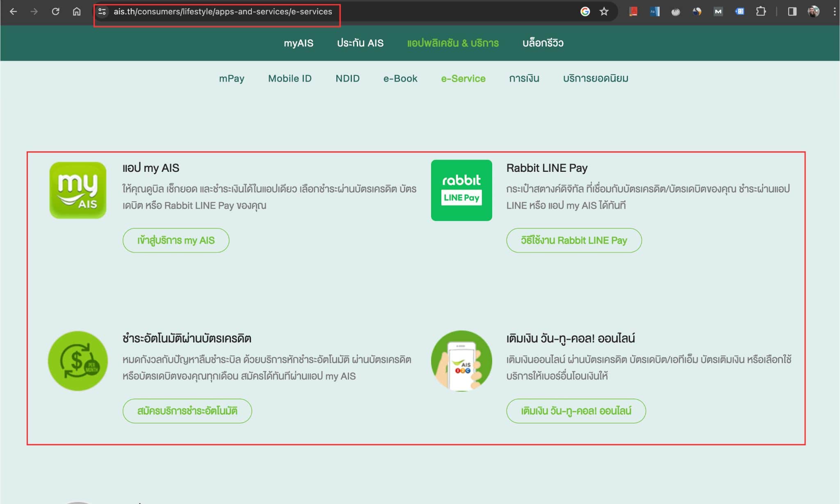
Task: Click the แอป my AIS heading
Action: pos(151,168)
